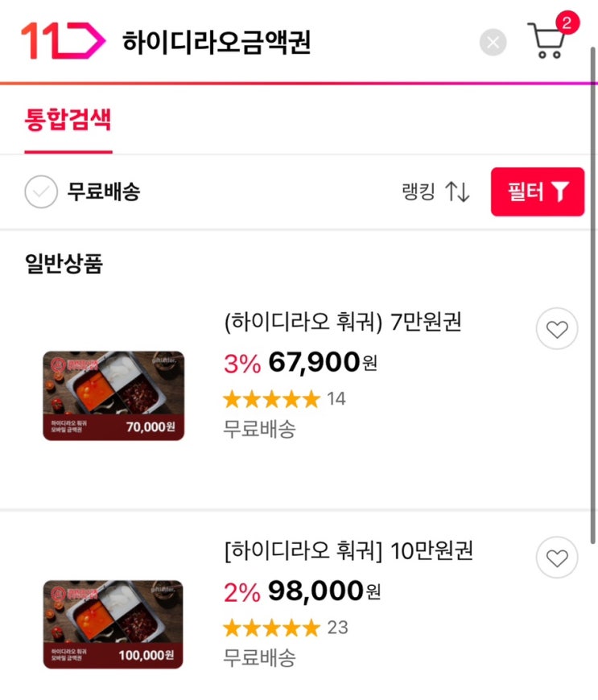
Task: Click the funnel icon in 필터 button
Action: coord(559,192)
